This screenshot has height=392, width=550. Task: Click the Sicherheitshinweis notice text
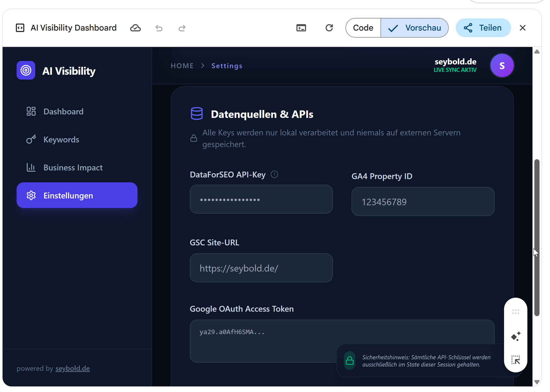[x=426, y=361]
